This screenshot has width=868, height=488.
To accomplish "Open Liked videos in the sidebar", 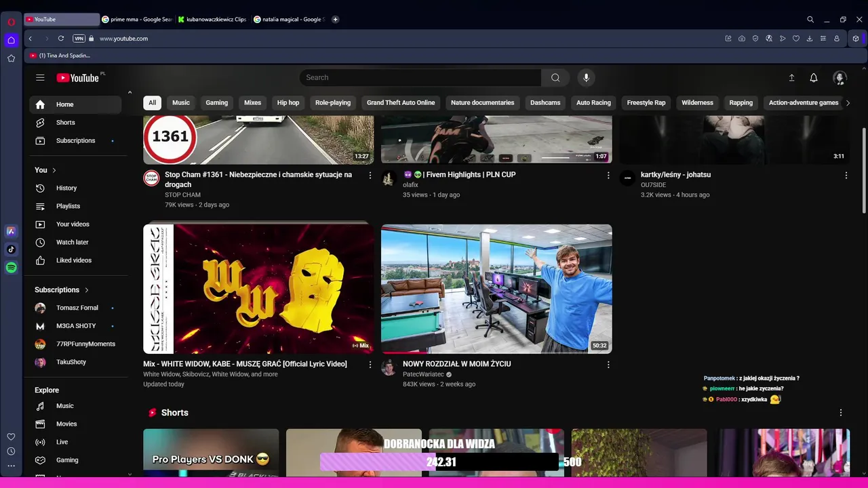I will pyautogui.click(x=75, y=260).
